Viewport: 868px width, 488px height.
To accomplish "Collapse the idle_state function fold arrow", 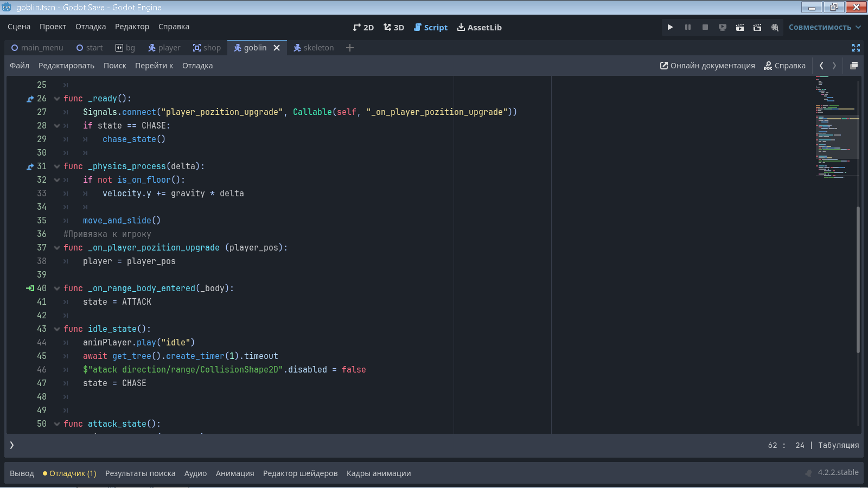I will (57, 329).
